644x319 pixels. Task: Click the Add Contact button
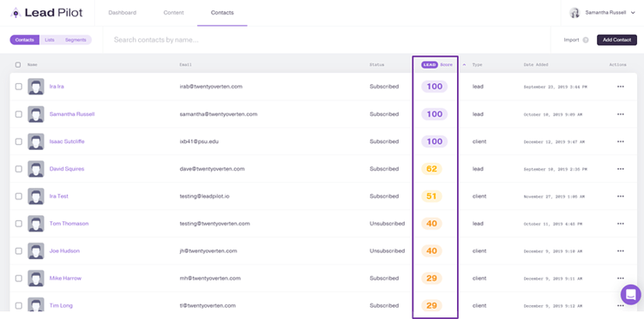point(617,39)
